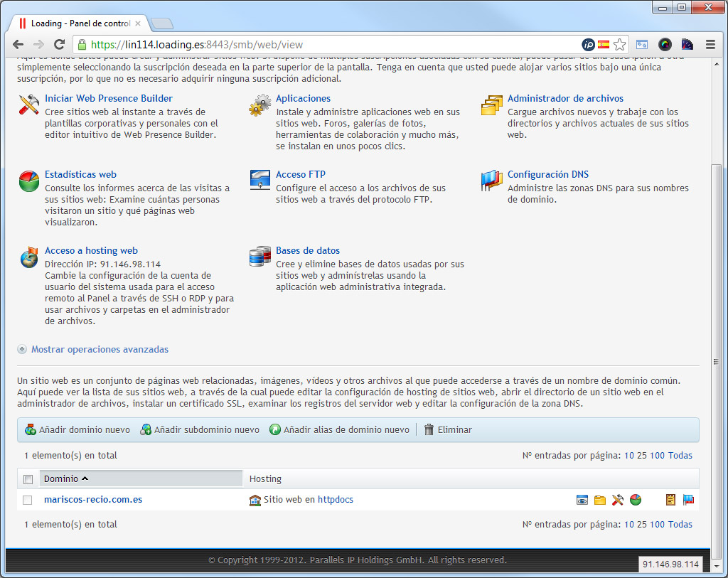Launch Web Presence Builder icon in domain row

[618, 500]
